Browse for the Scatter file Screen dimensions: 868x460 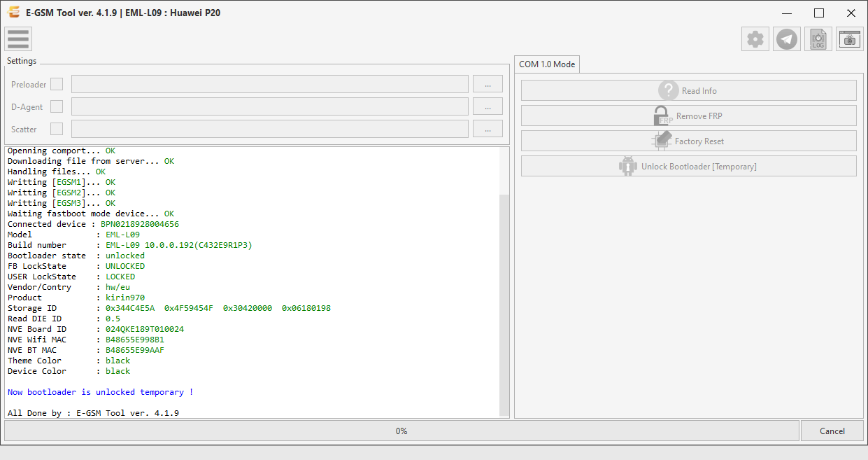[488, 129]
